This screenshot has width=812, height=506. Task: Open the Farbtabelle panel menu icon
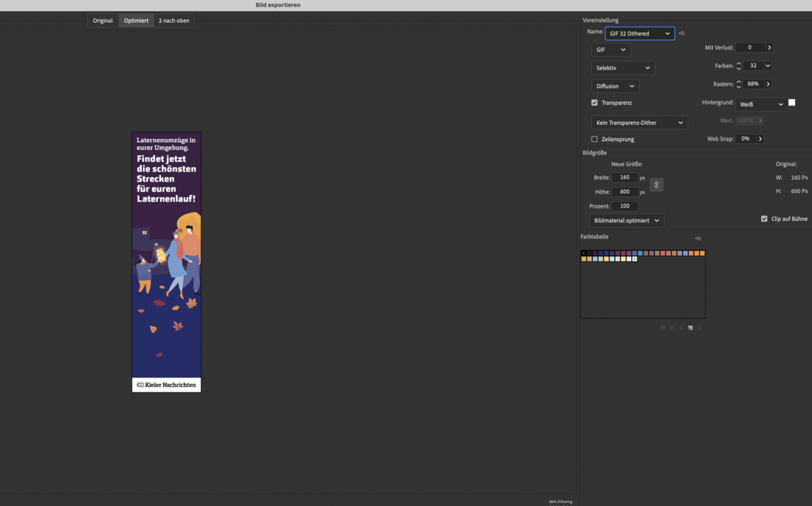(698, 238)
